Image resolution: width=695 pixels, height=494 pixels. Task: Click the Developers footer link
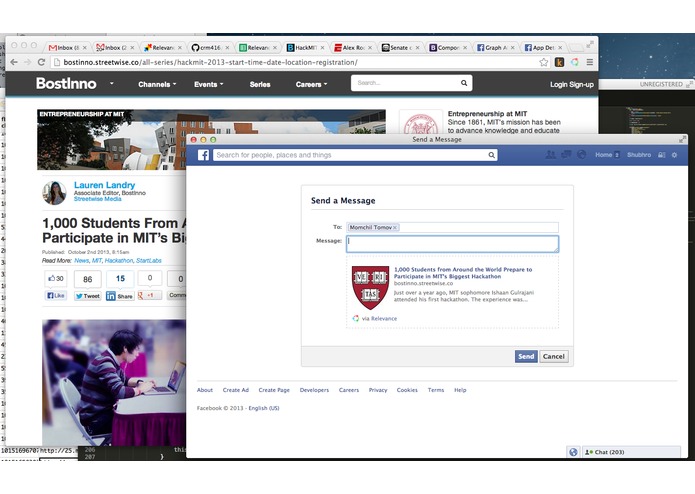point(314,390)
